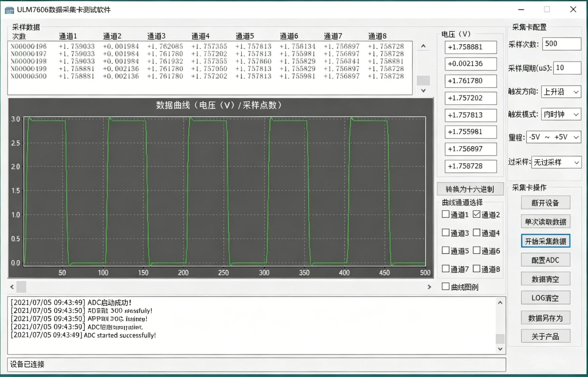
Task: Select sample row N00000499
Action: (x=207, y=69)
